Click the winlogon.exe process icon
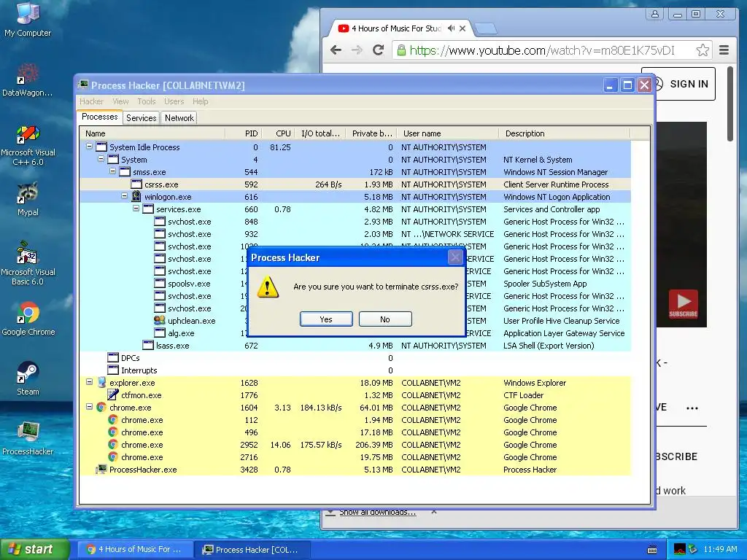 coord(136,196)
